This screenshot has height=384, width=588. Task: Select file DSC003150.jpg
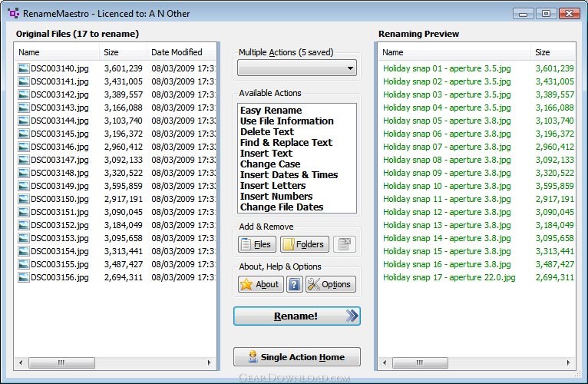60,199
